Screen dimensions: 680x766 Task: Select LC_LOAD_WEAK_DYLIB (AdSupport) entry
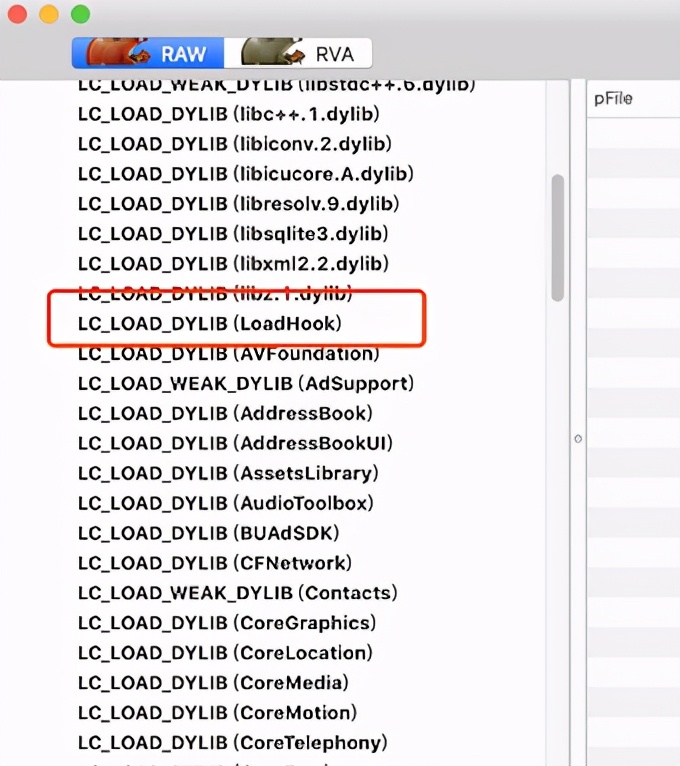(x=246, y=384)
